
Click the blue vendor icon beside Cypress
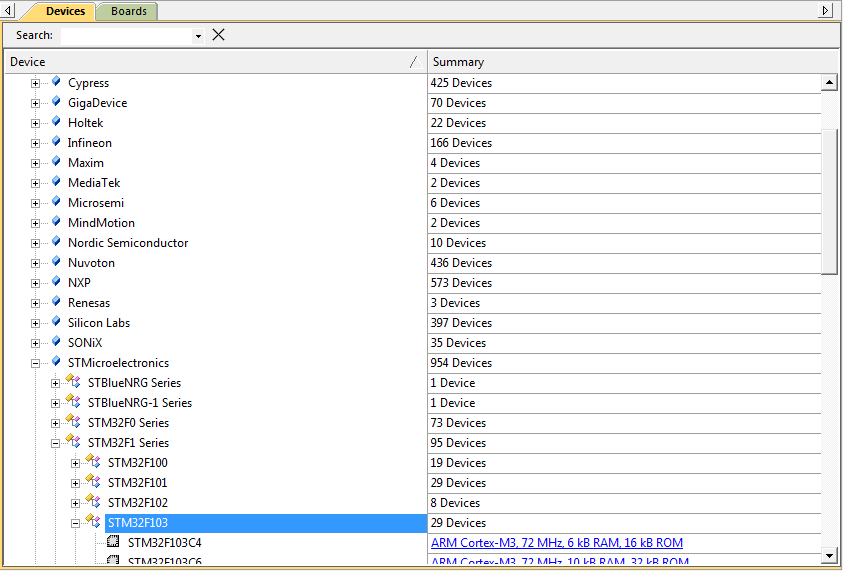point(56,82)
